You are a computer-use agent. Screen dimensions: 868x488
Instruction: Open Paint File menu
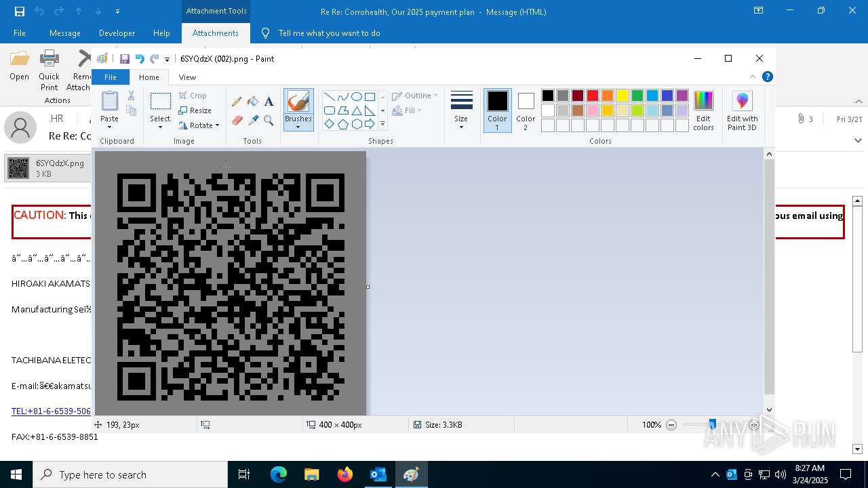pyautogui.click(x=110, y=77)
